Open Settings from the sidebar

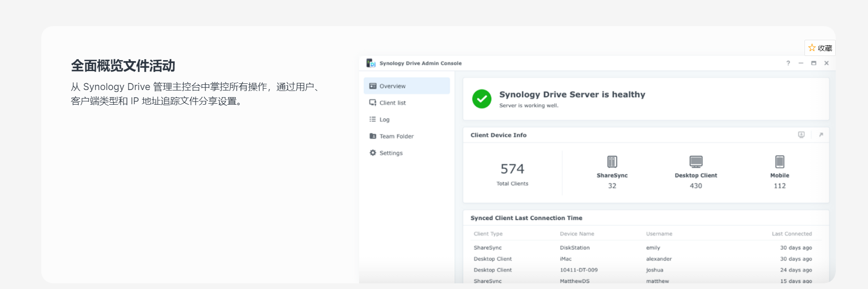pos(391,153)
